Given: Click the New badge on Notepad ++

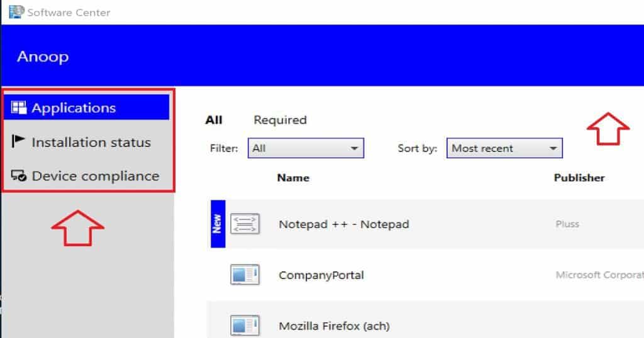Looking at the screenshot, I should (x=218, y=224).
